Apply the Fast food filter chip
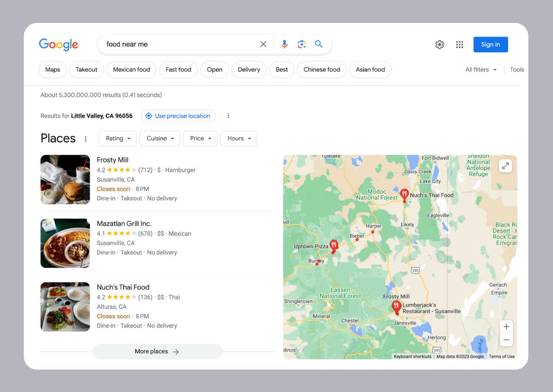Image resolution: width=553 pixels, height=392 pixels. coord(178,70)
